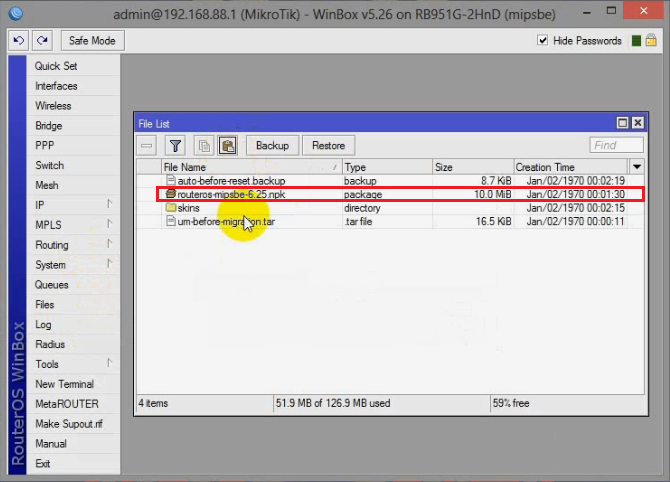The width and height of the screenshot is (670, 482).
Task: Open the filter funnel icon in File List
Action: [x=175, y=146]
